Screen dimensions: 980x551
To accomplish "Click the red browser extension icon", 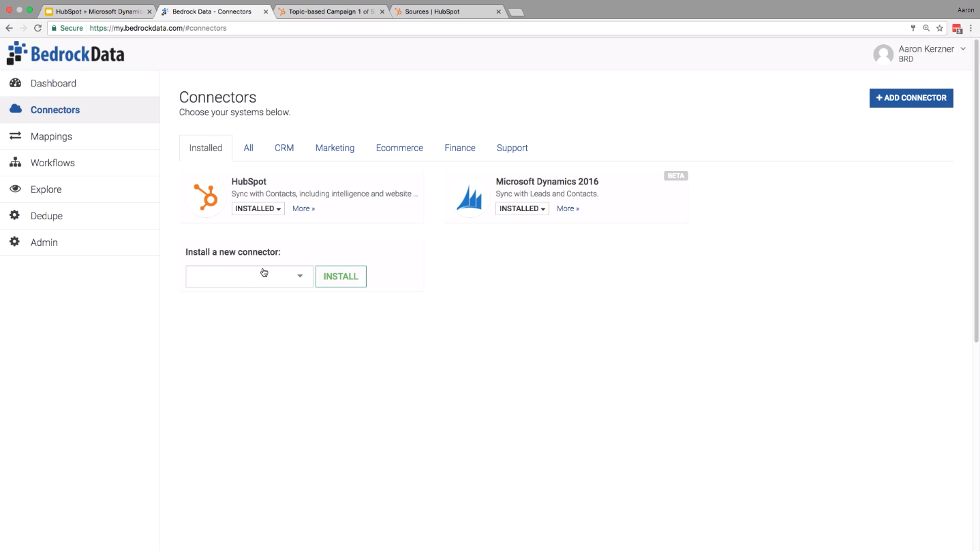I will [x=958, y=29].
